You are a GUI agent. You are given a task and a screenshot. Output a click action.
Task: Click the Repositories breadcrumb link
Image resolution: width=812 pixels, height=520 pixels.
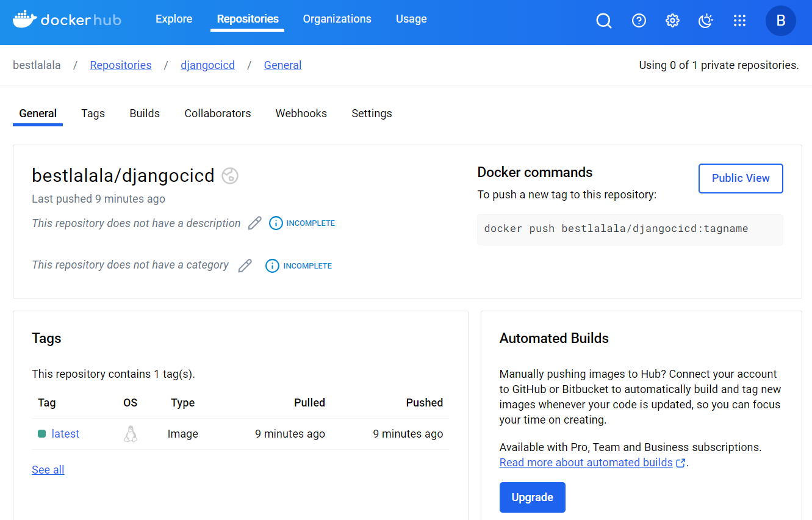pyautogui.click(x=121, y=65)
